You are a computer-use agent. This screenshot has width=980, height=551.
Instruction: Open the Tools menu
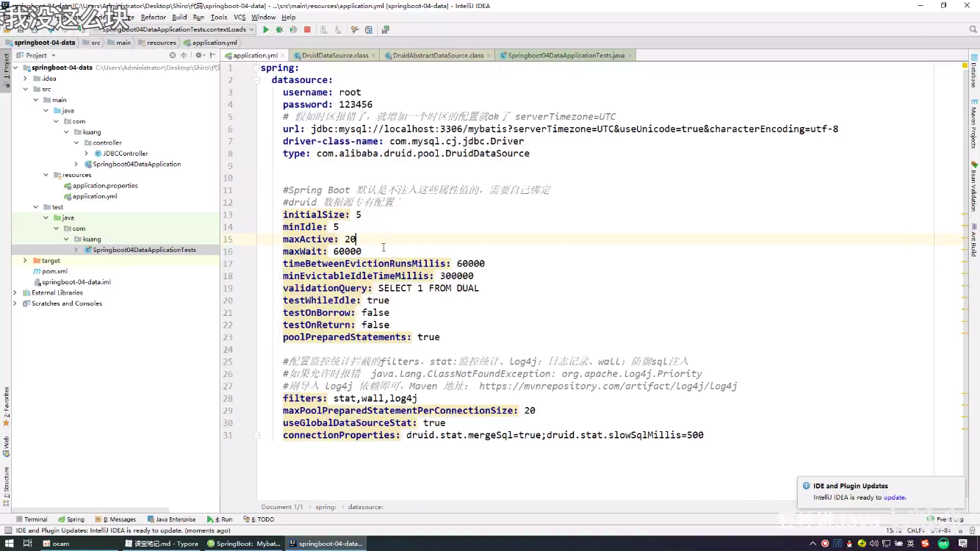tap(219, 17)
